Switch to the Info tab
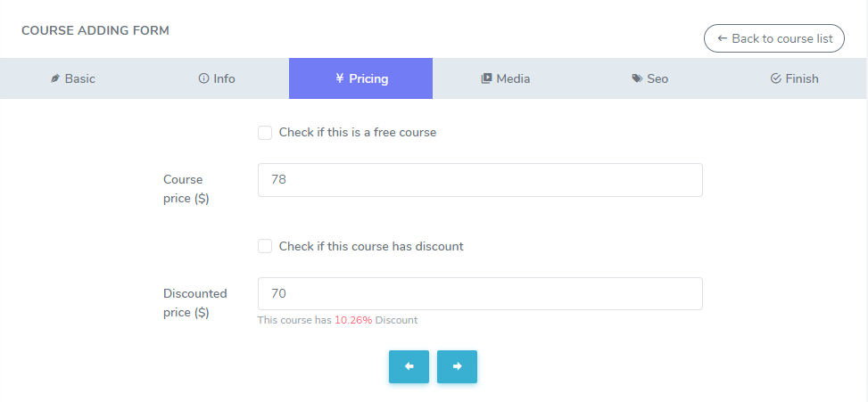This screenshot has height=402, width=868. (x=224, y=78)
